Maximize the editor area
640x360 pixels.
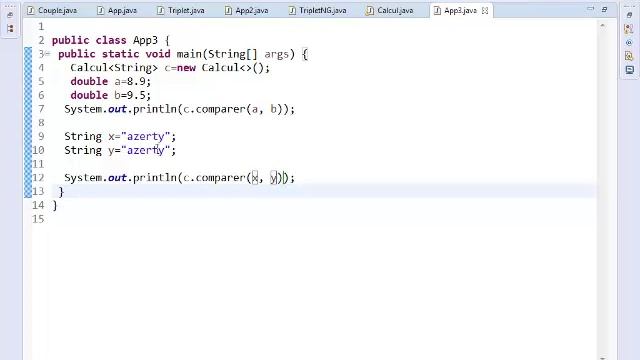pos(604,9)
